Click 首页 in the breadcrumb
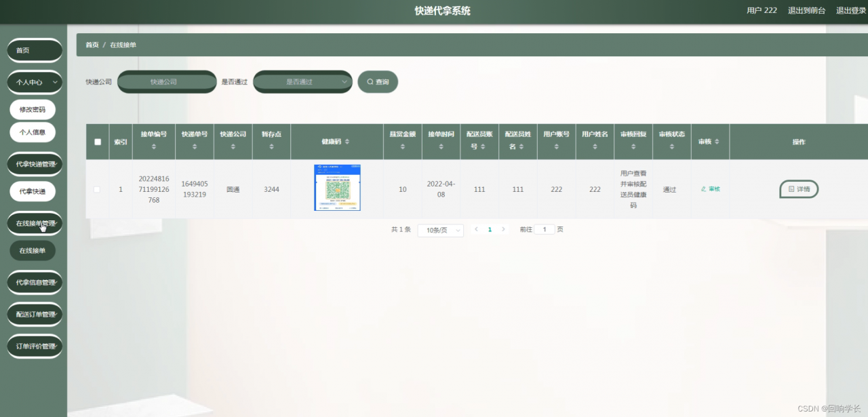The height and width of the screenshot is (417, 868). click(x=92, y=45)
